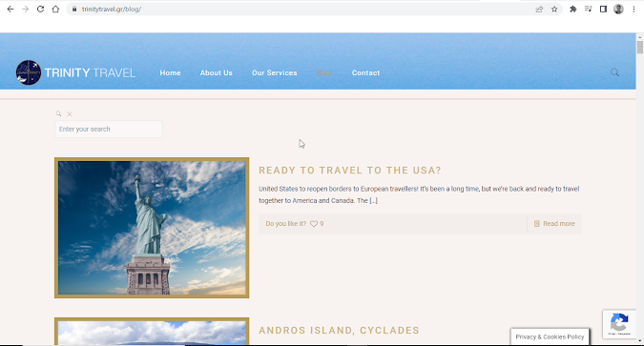Screen dimensions: 644x346
Task: Click the browser back arrow
Action: tap(10, 9)
